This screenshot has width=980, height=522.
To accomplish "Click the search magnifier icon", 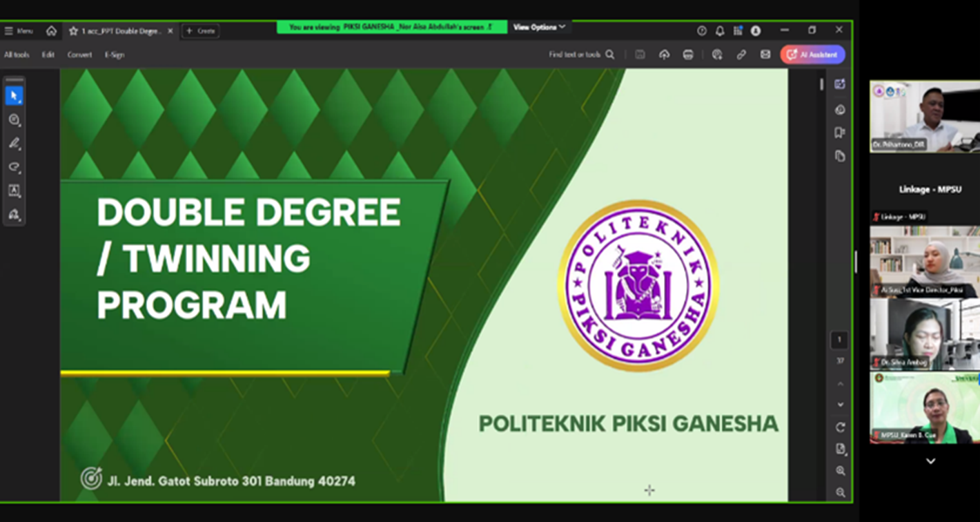I will pos(610,55).
